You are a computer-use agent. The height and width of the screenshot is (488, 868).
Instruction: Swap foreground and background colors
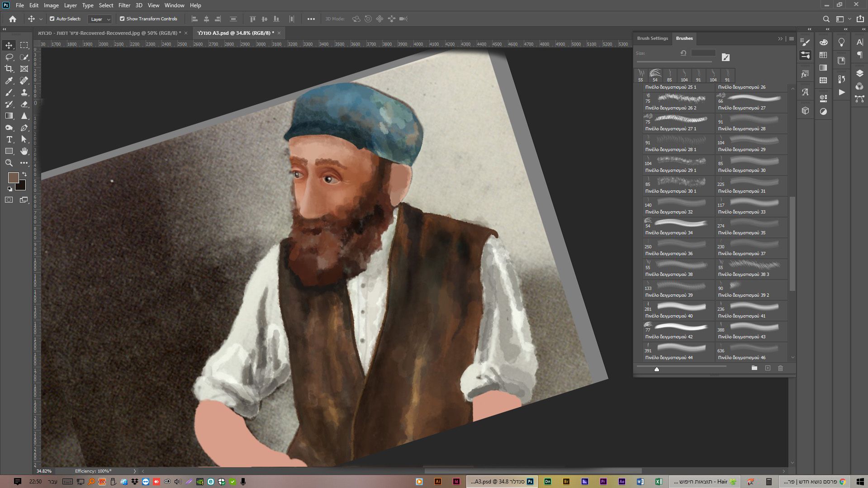24,174
